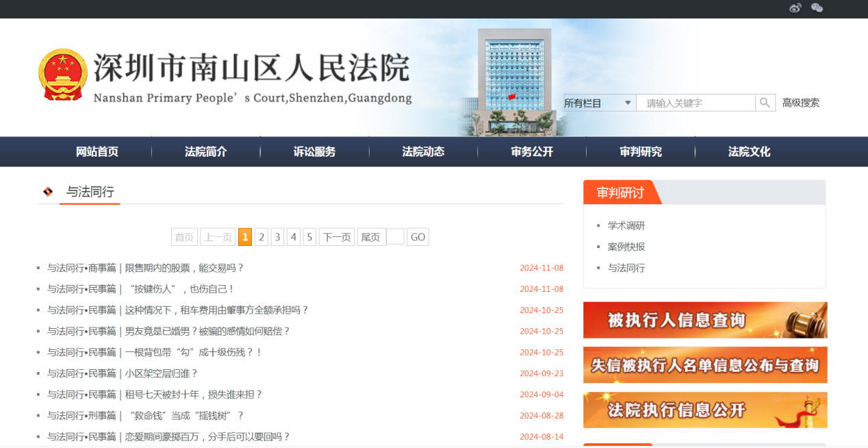This screenshot has width=868, height=448.
Task: Click the 下一页 next page button
Action: coord(336,237)
